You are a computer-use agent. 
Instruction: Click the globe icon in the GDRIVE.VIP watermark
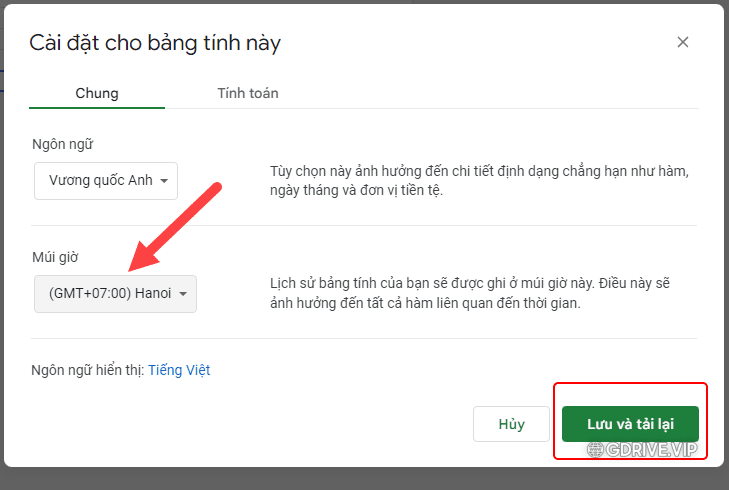(595, 450)
